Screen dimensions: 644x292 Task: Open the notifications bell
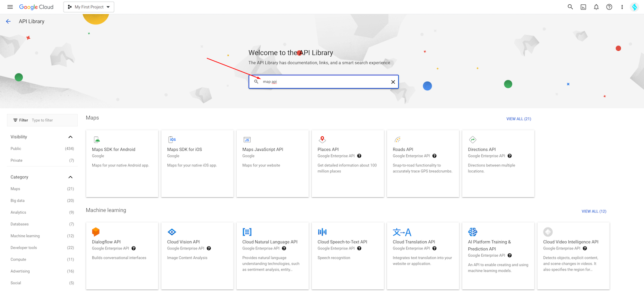[596, 7]
